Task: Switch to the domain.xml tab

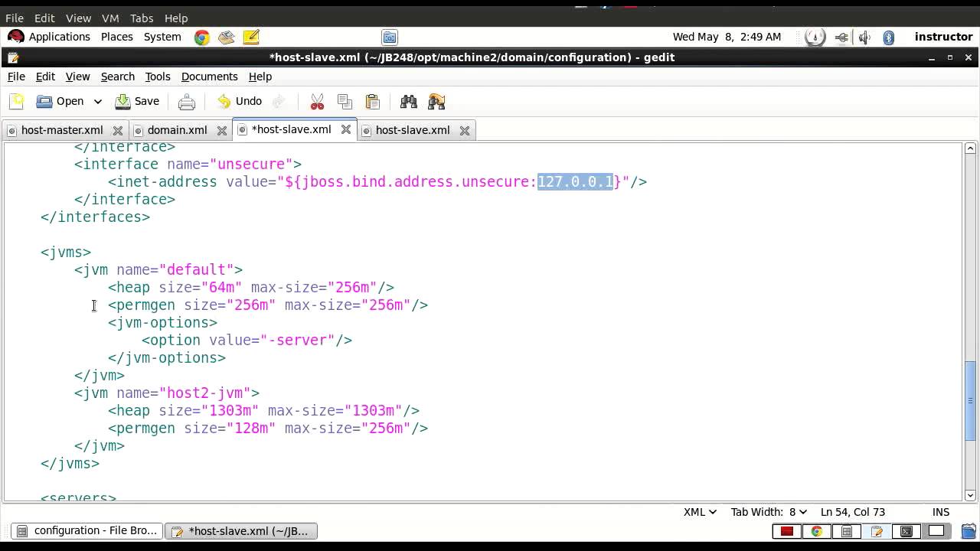Action: pyautogui.click(x=177, y=130)
